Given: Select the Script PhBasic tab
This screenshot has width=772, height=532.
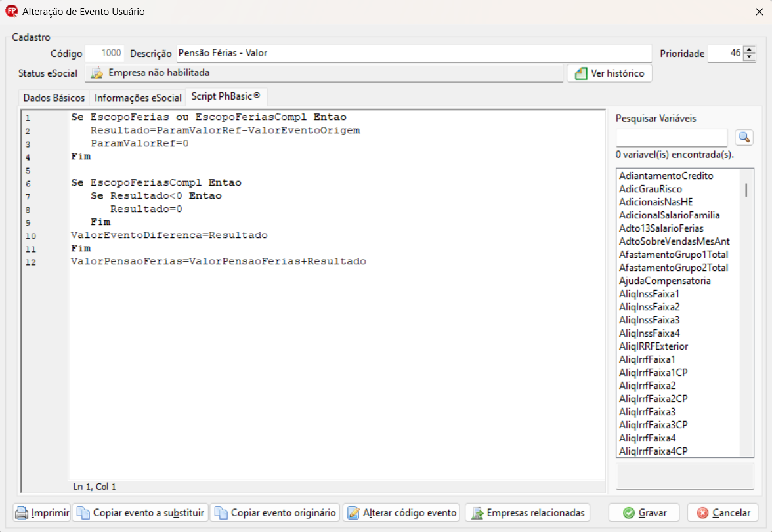Looking at the screenshot, I should tap(226, 96).
